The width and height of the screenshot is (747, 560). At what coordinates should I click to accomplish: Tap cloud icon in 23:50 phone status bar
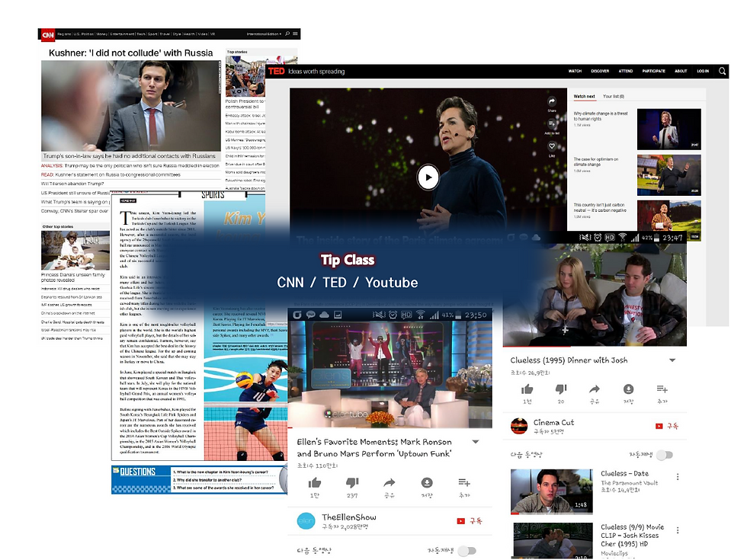pyautogui.click(x=325, y=315)
